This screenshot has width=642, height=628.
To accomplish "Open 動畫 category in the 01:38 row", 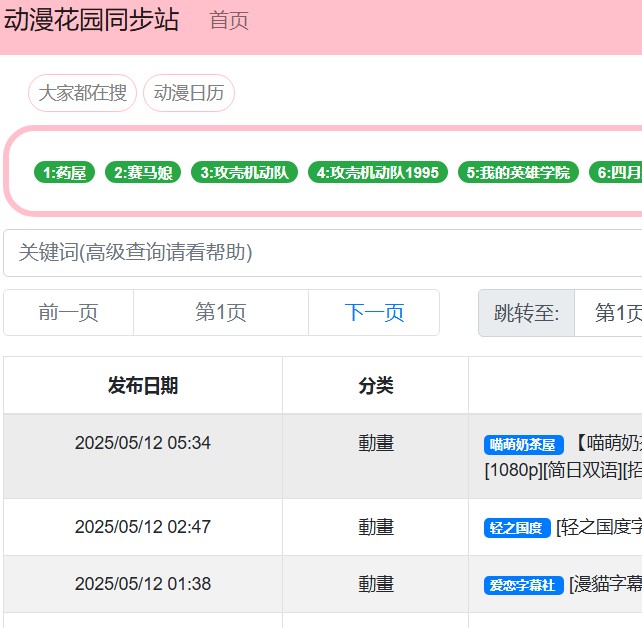I will [x=376, y=584].
